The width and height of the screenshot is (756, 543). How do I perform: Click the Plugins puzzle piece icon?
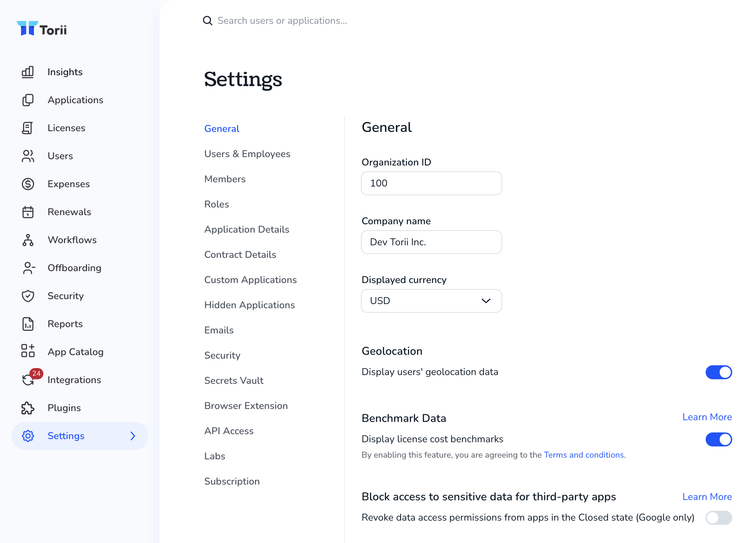point(28,408)
